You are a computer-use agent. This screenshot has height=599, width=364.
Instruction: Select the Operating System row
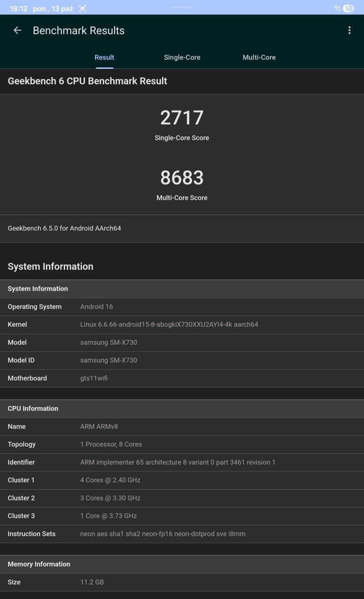[x=182, y=307]
